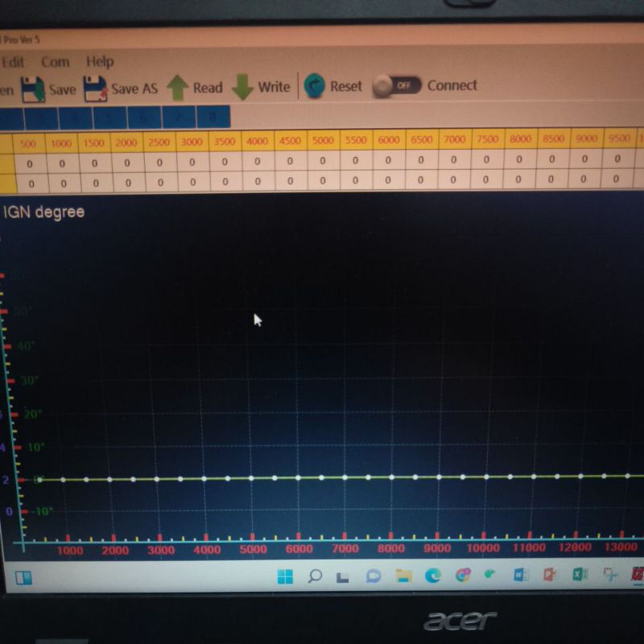Switch to blue map tab 6
Screen dimensions: 644x644
coord(144,118)
